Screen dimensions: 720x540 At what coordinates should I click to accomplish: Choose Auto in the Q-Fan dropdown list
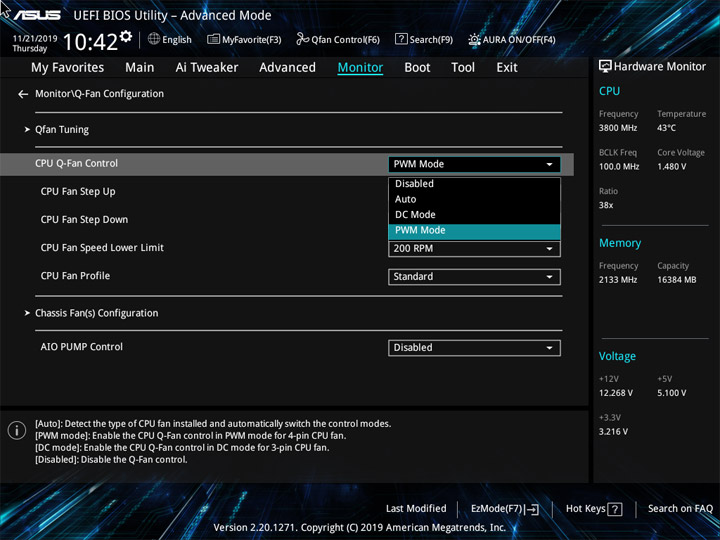pos(474,199)
